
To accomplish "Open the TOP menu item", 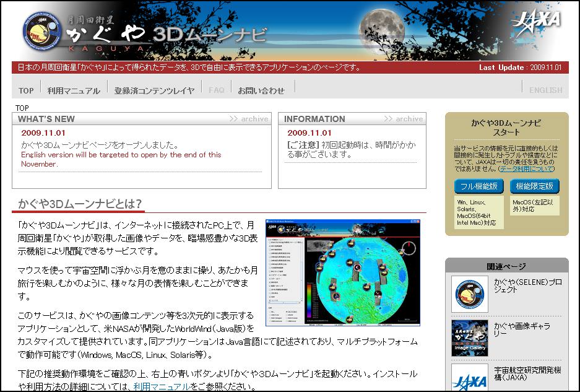I will tap(26, 90).
